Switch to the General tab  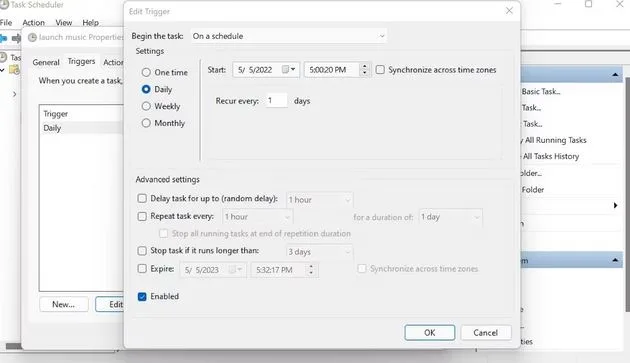click(x=46, y=62)
